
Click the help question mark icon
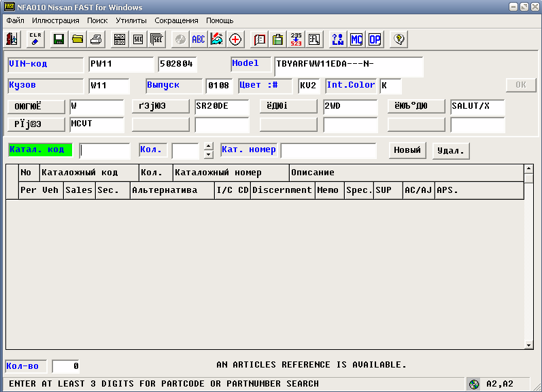[399, 39]
